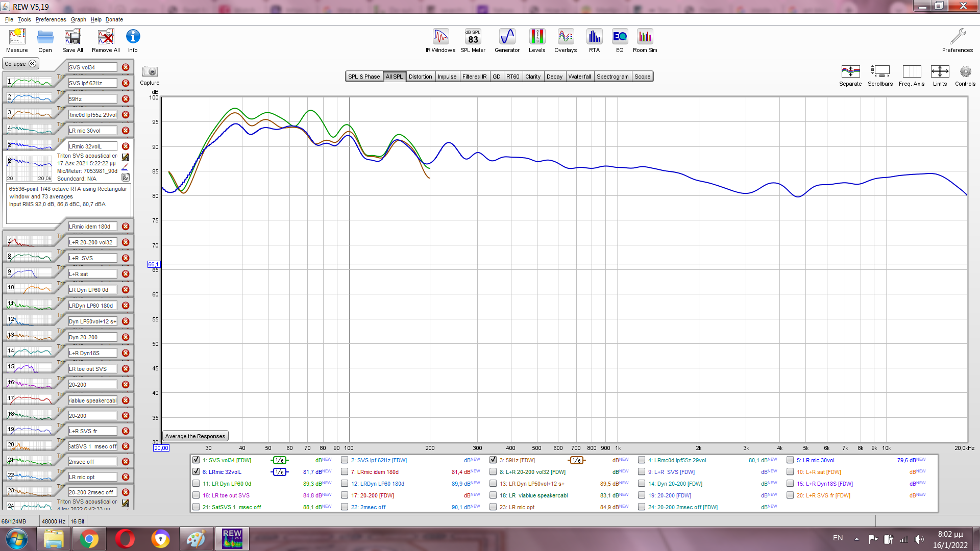Image resolution: width=980 pixels, height=551 pixels.
Task: Enable the 7: LRmic idem 180d trace
Action: point(345,472)
